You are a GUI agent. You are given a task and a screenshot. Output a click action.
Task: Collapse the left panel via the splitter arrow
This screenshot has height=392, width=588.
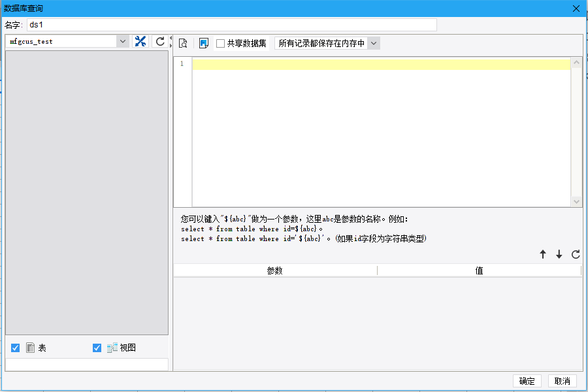171,38
